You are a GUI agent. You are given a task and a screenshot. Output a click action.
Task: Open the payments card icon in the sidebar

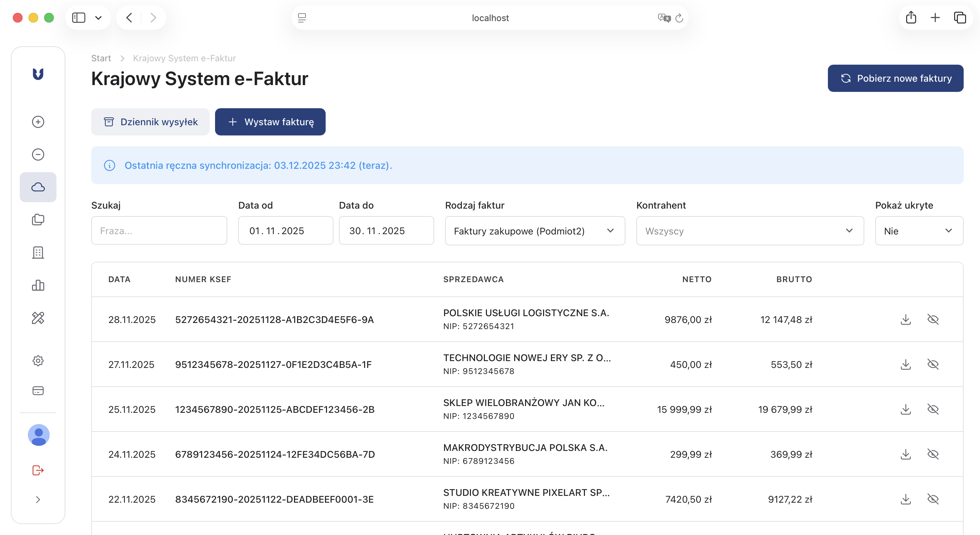pyautogui.click(x=38, y=390)
